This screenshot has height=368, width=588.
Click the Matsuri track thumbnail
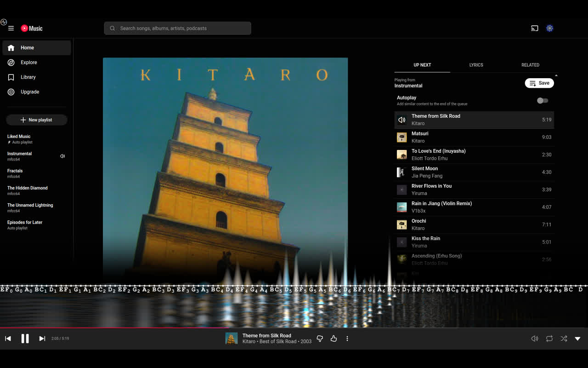pos(402,137)
